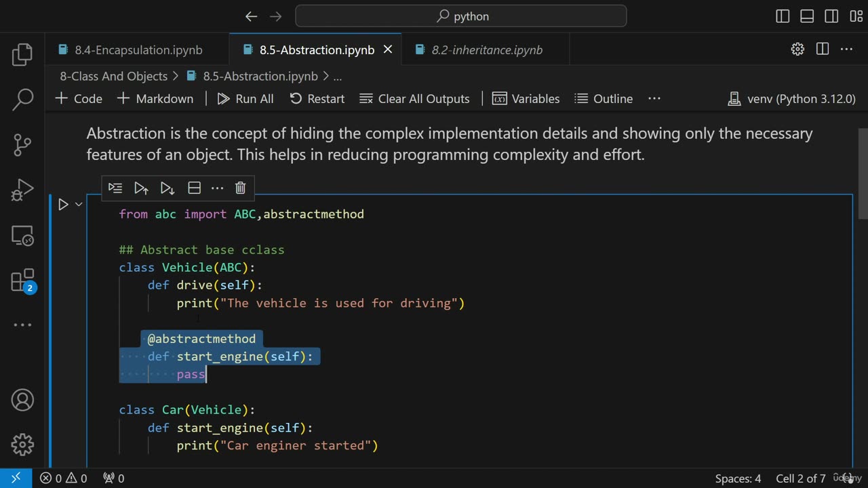The image size is (868, 488).
Task: Execute above cells icon
Action: pos(141,188)
